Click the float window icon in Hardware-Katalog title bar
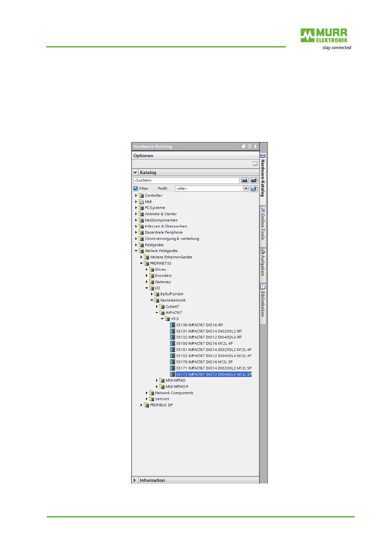This screenshot has width=392, height=555. click(244, 146)
